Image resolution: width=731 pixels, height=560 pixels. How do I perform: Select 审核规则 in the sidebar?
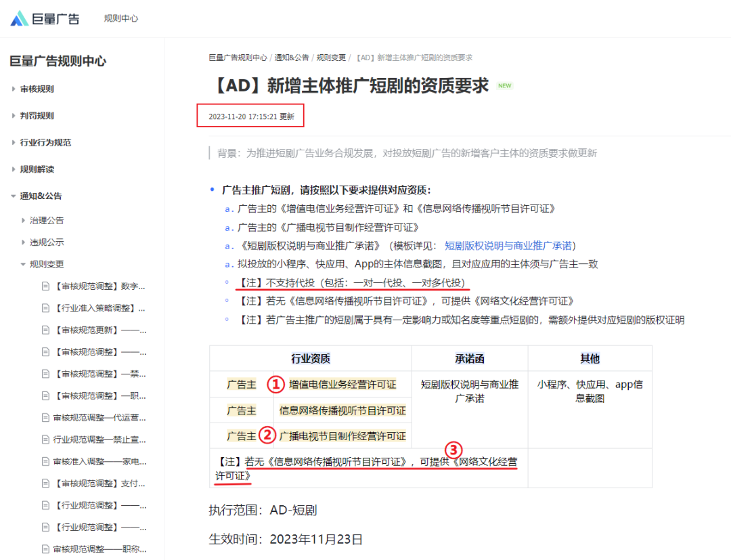37,89
